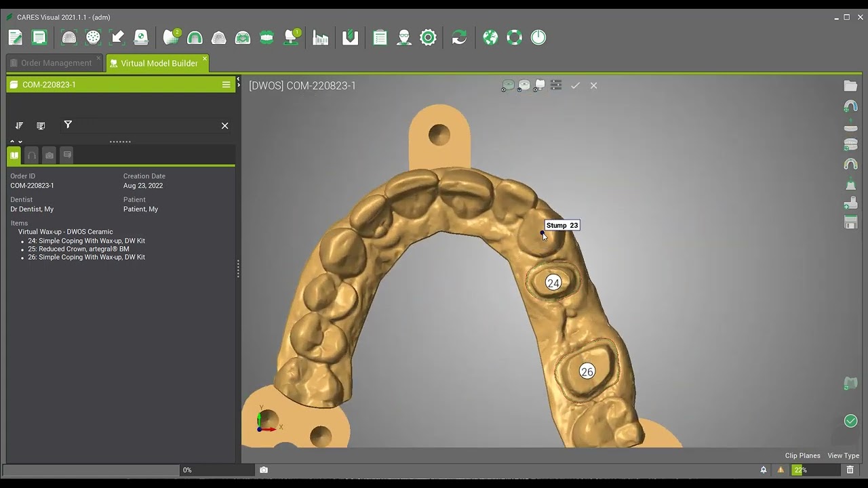Open the green full denture teeth icon
Image resolution: width=868 pixels, height=488 pixels.
coord(267,37)
